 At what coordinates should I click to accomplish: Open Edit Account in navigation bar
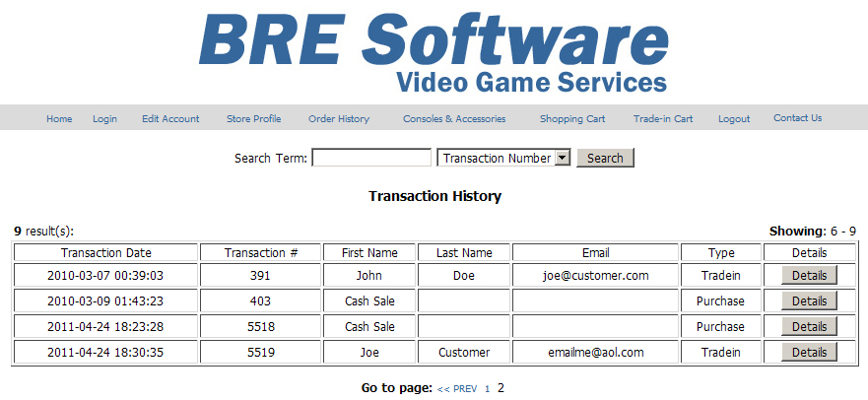pos(170,119)
